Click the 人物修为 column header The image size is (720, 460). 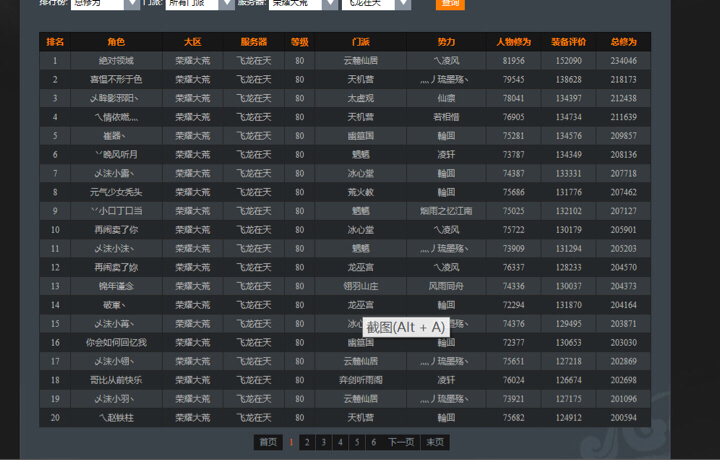pyautogui.click(x=513, y=42)
